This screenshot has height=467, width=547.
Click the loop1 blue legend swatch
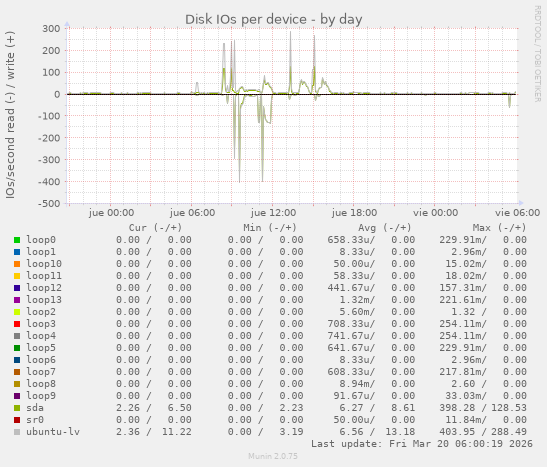[17, 252]
